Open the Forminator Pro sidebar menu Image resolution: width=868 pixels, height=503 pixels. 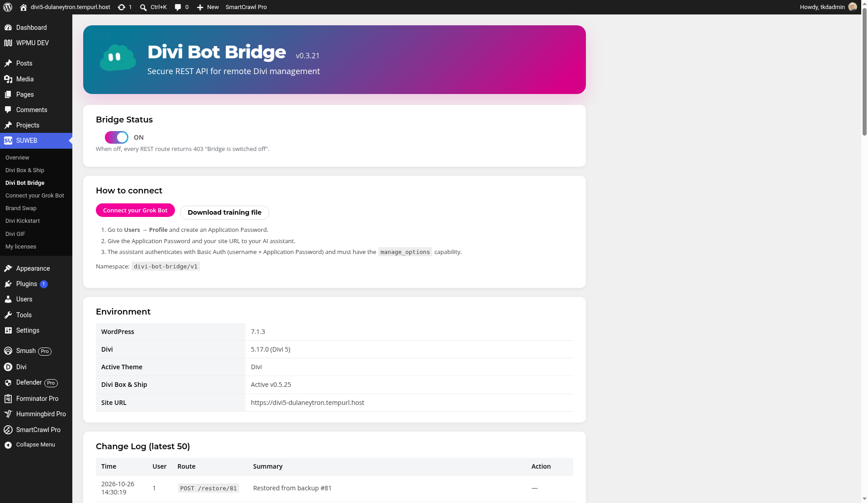pos(36,399)
